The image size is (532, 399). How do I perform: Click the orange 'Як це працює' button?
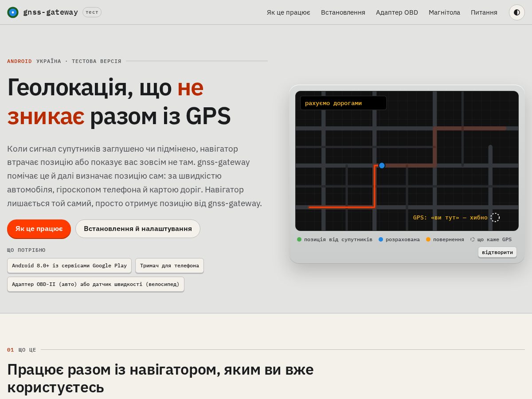click(x=39, y=229)
